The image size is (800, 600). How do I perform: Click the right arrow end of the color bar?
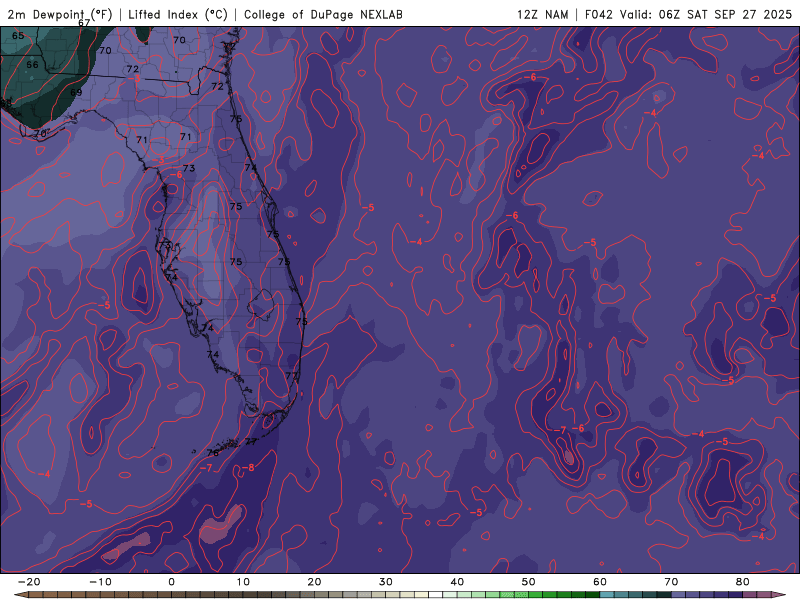[779, 595]
